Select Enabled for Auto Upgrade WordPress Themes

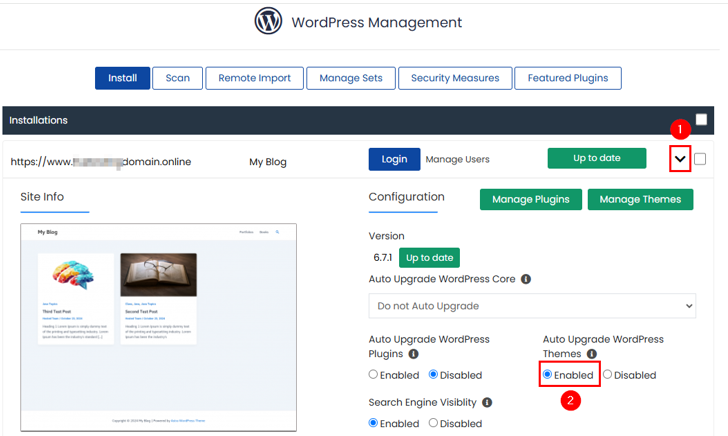(x=547, y=374)
